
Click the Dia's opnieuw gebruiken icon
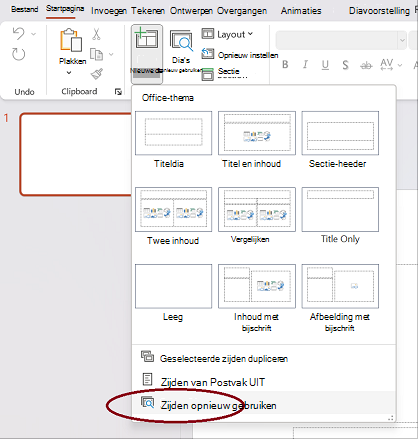[x=181, y=41]
